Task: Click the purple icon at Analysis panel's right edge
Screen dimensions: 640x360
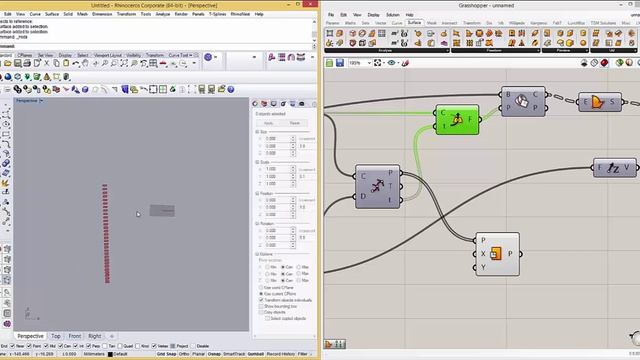Action: [444, 43]
